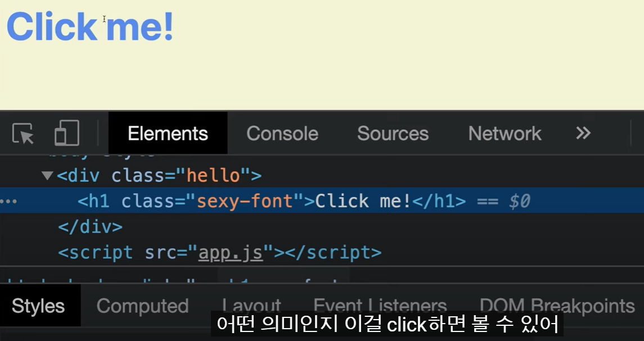This screenshot has height=341, width=644.
Task: Open the Network tab
Action: [505, 133]
